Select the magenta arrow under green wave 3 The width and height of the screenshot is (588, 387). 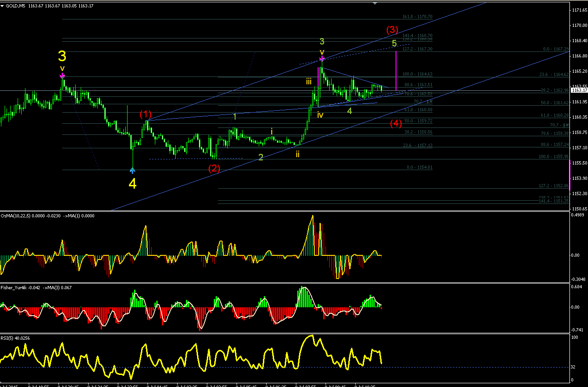(322, 59)
